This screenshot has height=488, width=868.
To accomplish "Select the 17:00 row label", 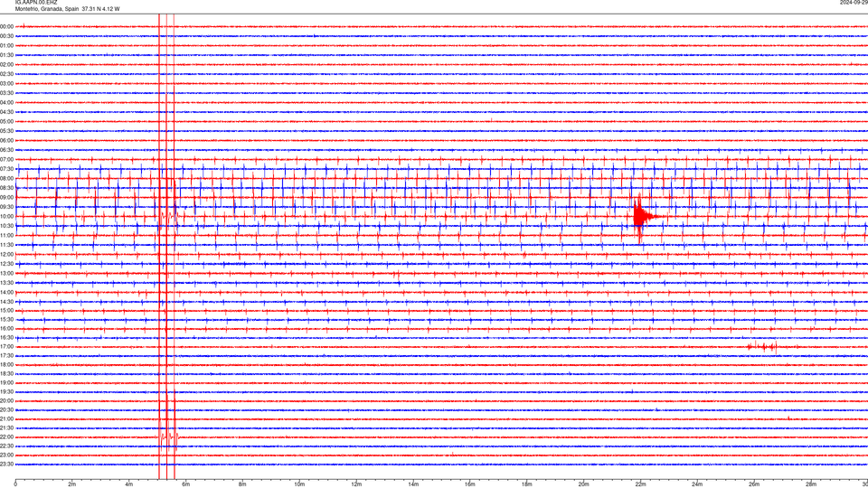I will 6,347.
